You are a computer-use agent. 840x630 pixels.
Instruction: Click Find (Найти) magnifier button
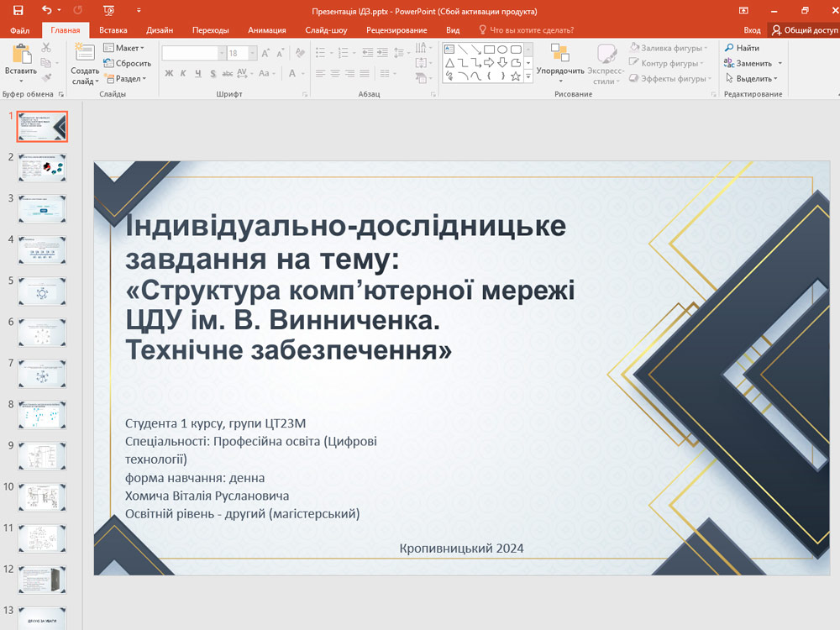tap(742, 48)
